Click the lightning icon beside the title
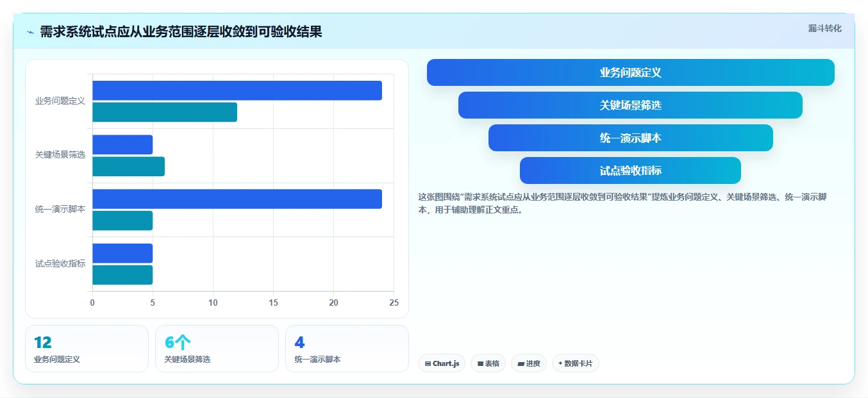This screenshot has width=868, height=398. [x=30, y=32]
